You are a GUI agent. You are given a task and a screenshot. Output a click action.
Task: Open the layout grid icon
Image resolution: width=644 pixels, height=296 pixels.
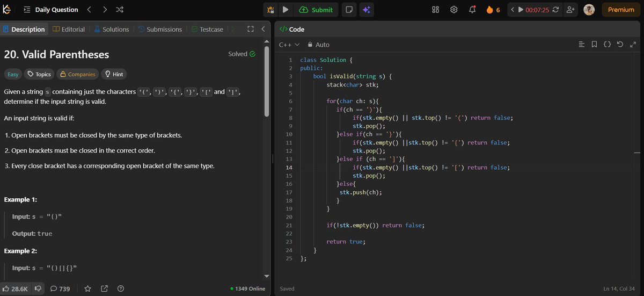(x=436, y=10)
